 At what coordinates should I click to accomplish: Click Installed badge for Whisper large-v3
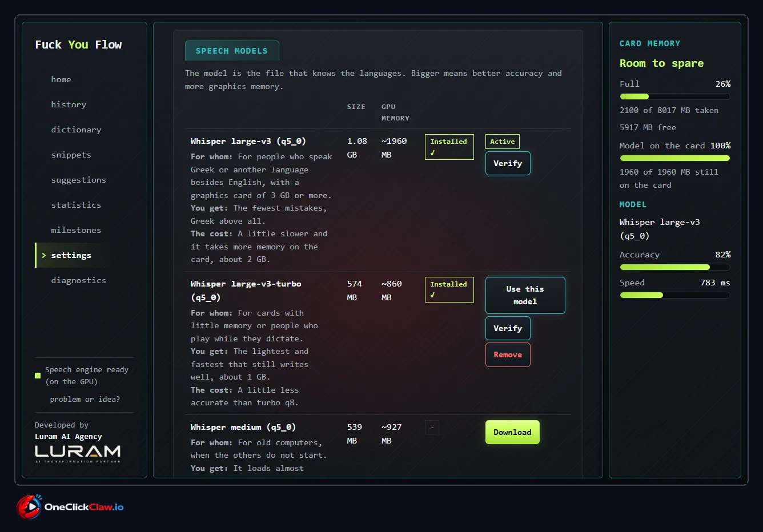pyautogui.click(x=449, y=147)
